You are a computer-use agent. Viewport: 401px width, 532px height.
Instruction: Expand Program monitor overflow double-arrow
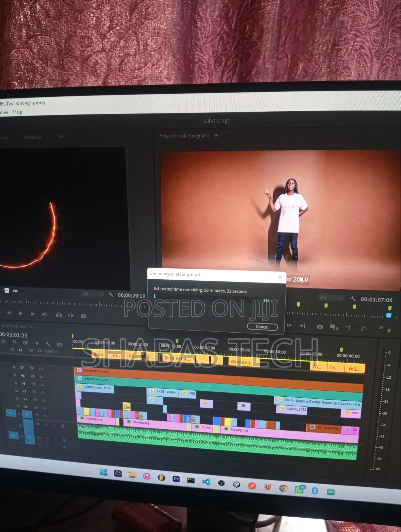point(381,328)
